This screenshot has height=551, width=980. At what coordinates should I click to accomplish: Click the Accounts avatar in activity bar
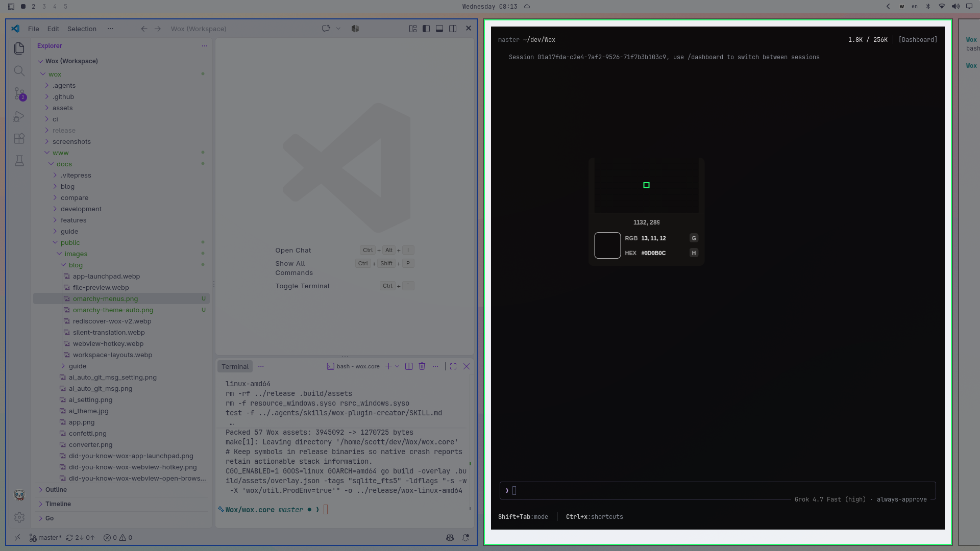19,495
